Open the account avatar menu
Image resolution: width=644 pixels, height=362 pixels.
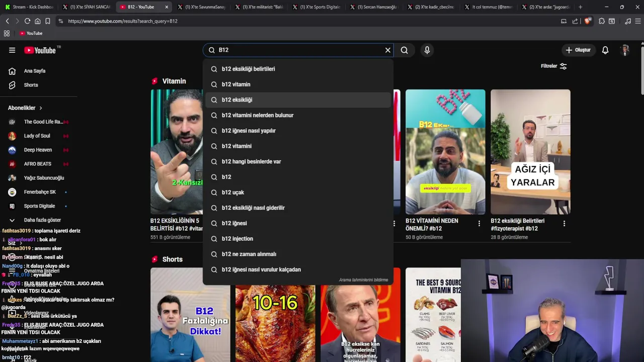tap(625, 50)
